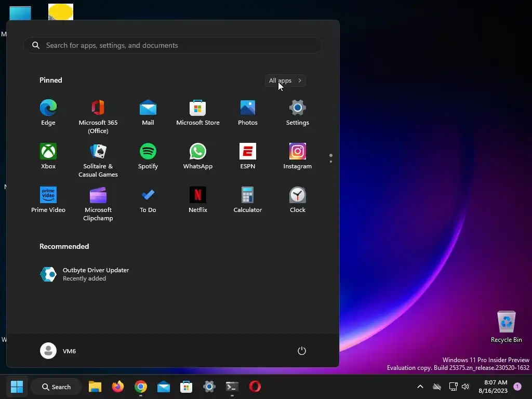Click the Start menu search field
Viewport: 532px width, 399px height.
pos(173,45)
